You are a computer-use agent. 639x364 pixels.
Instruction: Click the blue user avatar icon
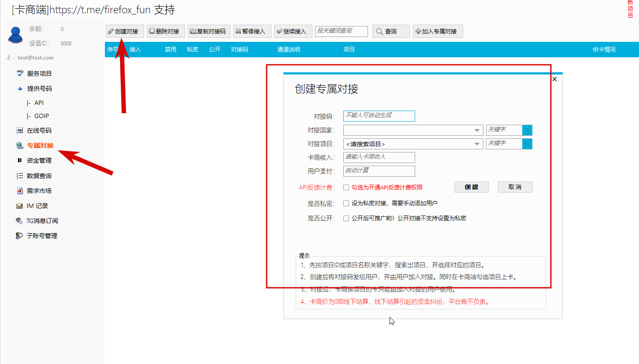tap(15, 35)
